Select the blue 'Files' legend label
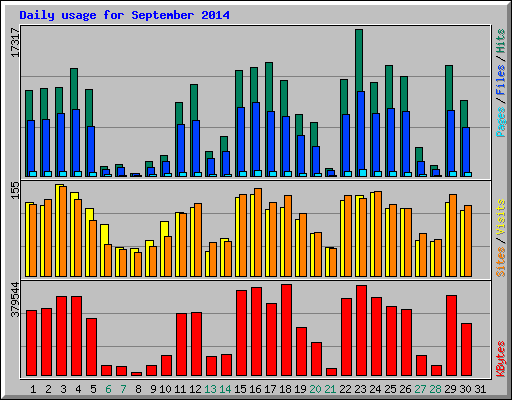The height and width of the screenshot is (400, 512). tap(501, 80)
